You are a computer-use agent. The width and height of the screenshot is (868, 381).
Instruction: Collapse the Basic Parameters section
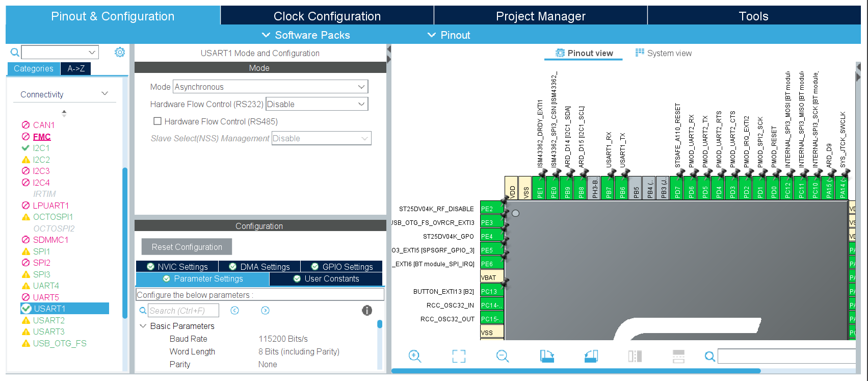click(x=143, y=326)
